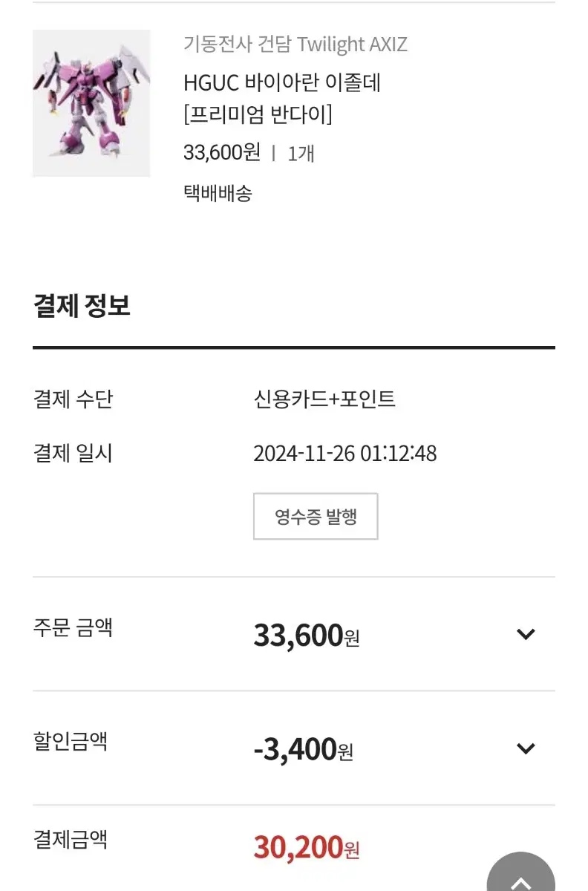The width and height of the screenshot is (588, 891).
Task: Click the 택배배송 delivery method text
Action: tap(218, 194)
